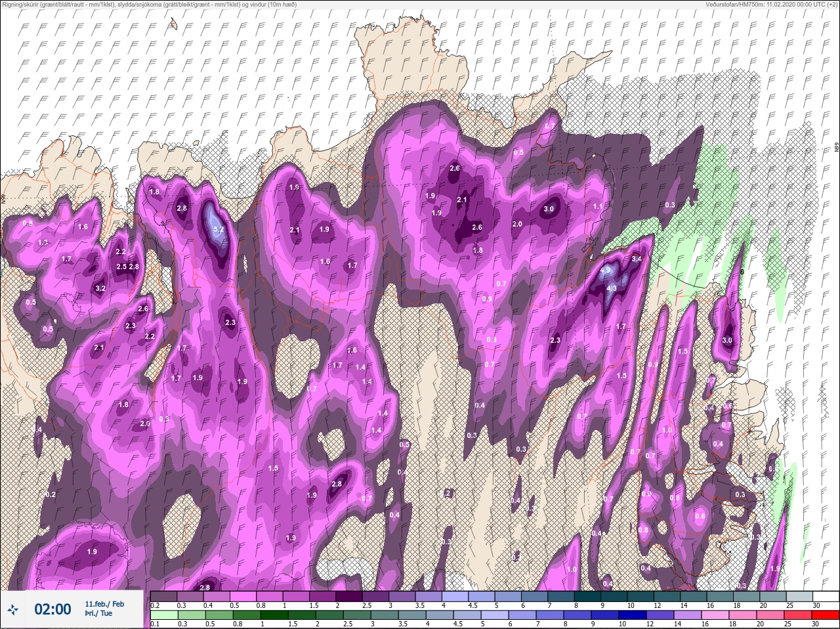Click the four-pointed star icon beside 02:00
The height and width of the screenshot is (629, 840).
pyautogui.click(x=12, y=609)
